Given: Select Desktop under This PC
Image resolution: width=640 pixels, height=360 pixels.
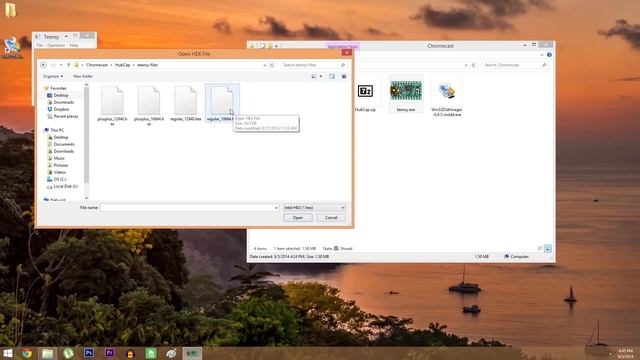Looking at the screenshot, I should click(x=61, y=137).
